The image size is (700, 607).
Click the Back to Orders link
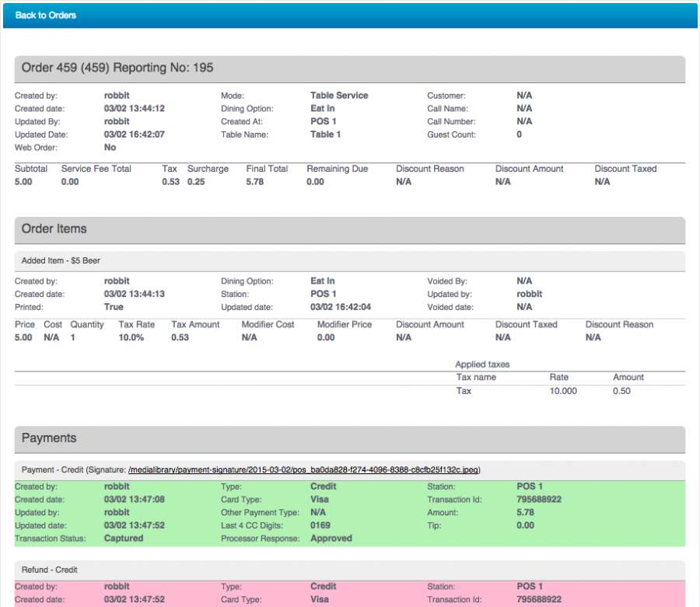click(x=46, y=16)
